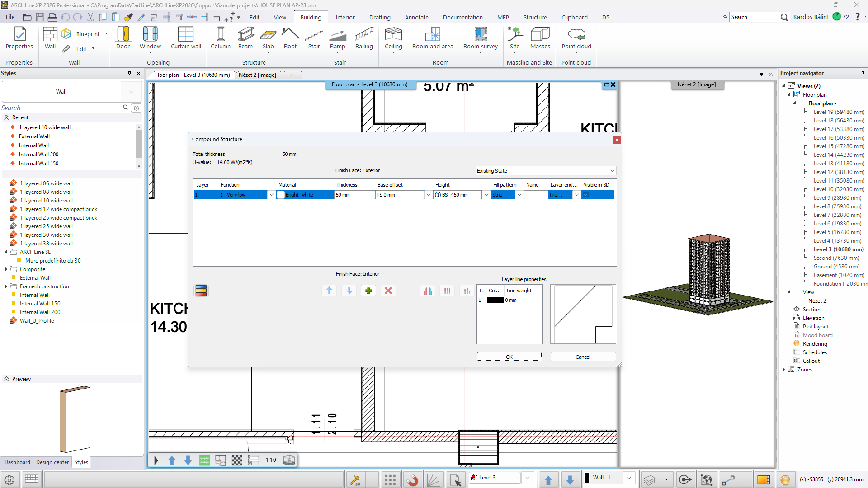868x488 pixels.
Task: Click Cancel in Compound Structure dialog
Action: (583, 357)
